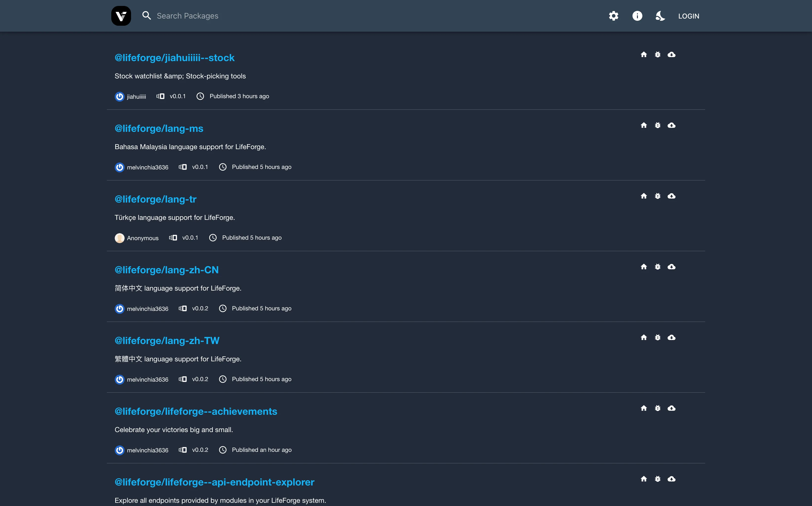Open bug report icon for lifeforge--achievements package

(658, 408)
